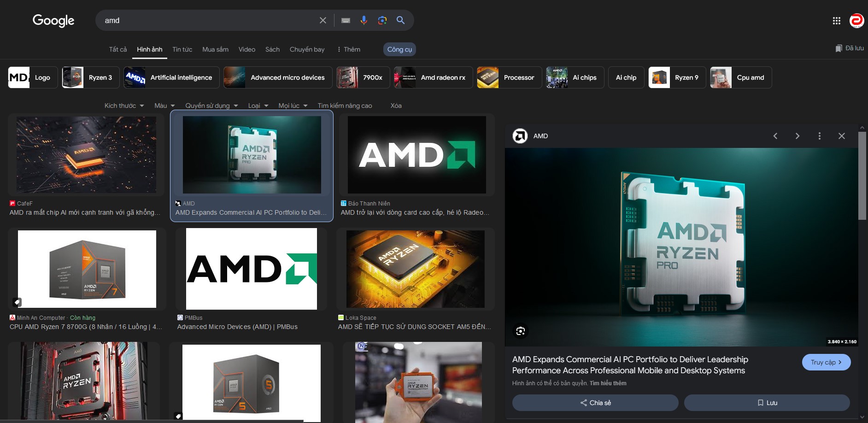Click Lens search icon on preview image

point(521,331)
